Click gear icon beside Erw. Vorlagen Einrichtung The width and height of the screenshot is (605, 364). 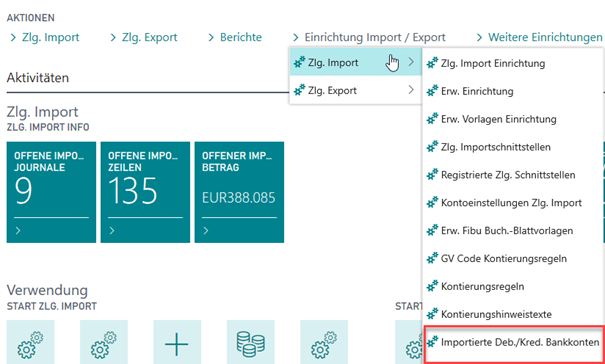point(433,118)
